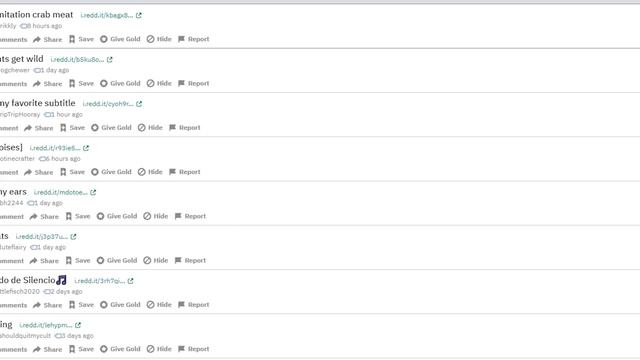Open external link icon beside imitation crab meat

click(x=139, y=16)
